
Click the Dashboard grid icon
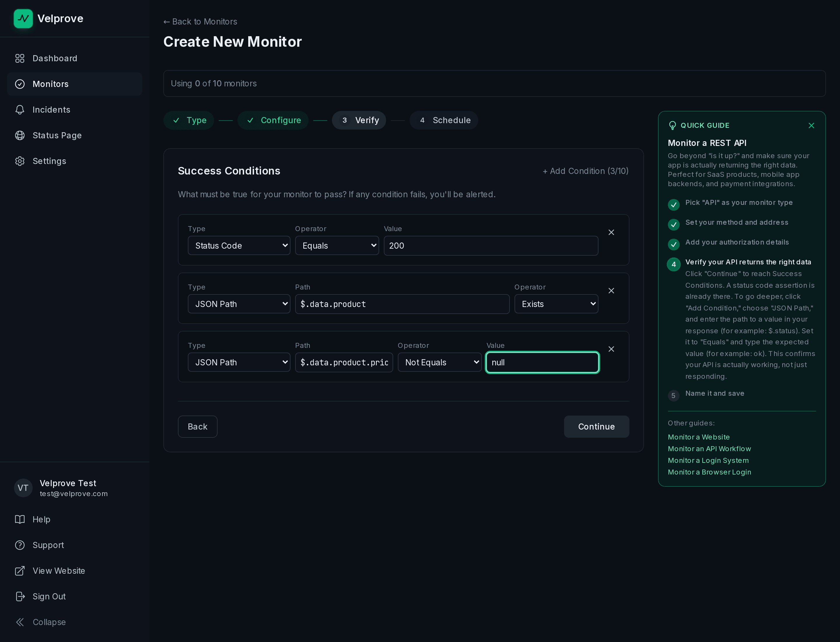tap(20, 58)
